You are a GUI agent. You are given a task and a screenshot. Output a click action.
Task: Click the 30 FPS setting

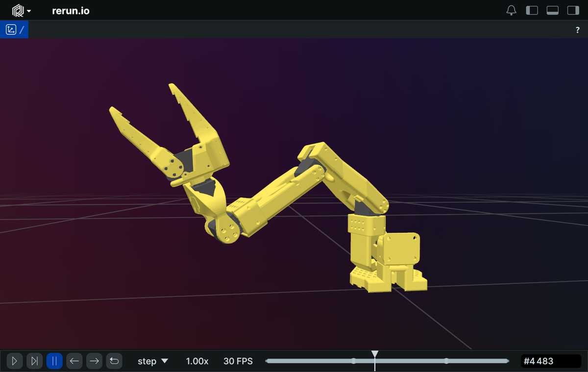pos(238,361)
